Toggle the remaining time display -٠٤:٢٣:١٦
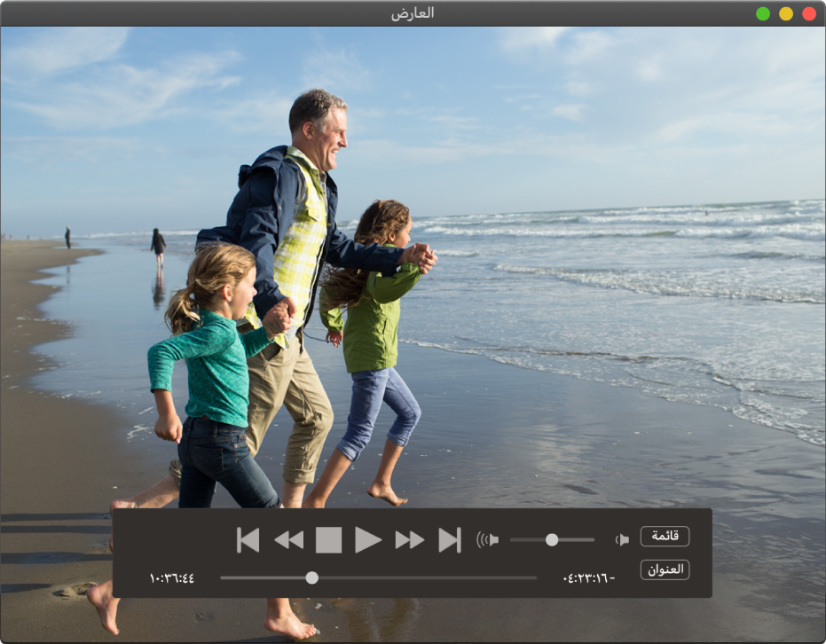Screen dimensions: 826x644 point(589,578)
